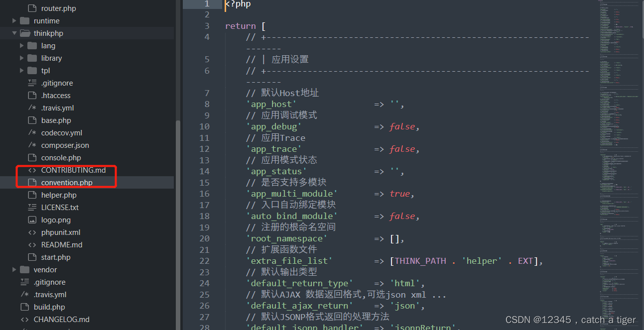The image size is (644, 330).
Task: Click the 'json' value on line 26
Action: [405, 306]
